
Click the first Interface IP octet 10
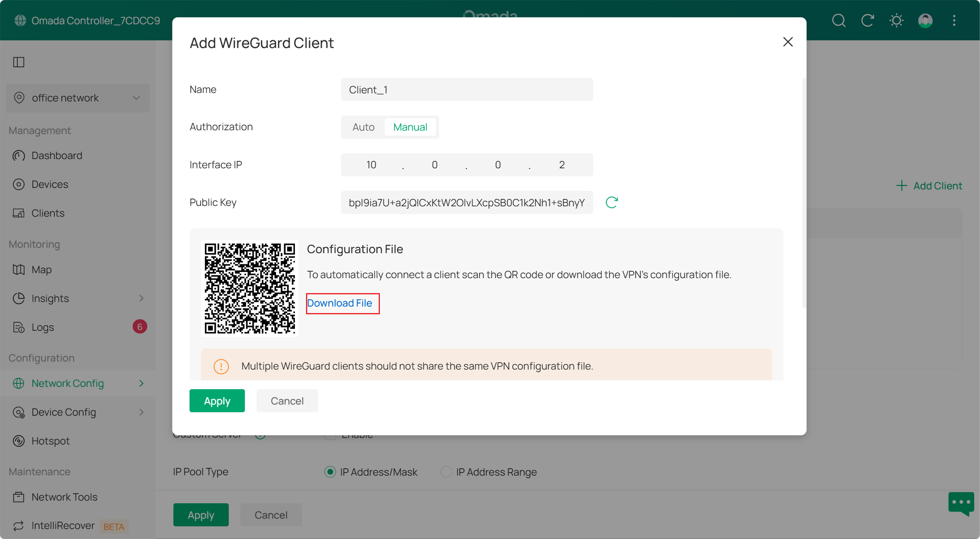(x=371, y=165)
